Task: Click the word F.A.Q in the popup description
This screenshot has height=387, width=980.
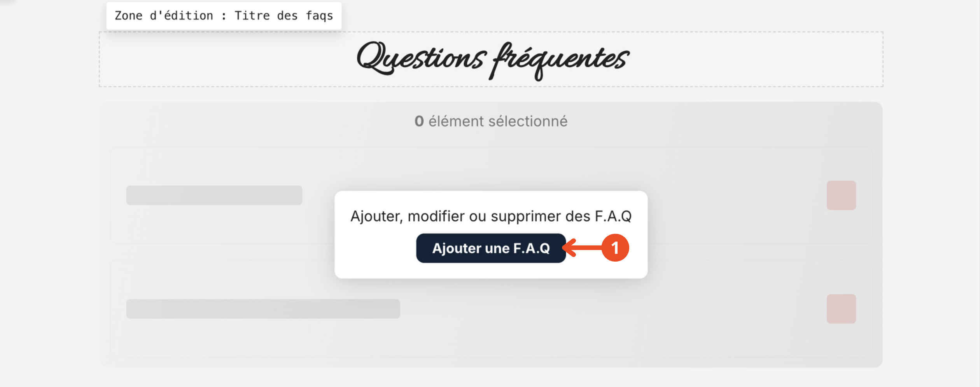Action: [x=613, y=216]
